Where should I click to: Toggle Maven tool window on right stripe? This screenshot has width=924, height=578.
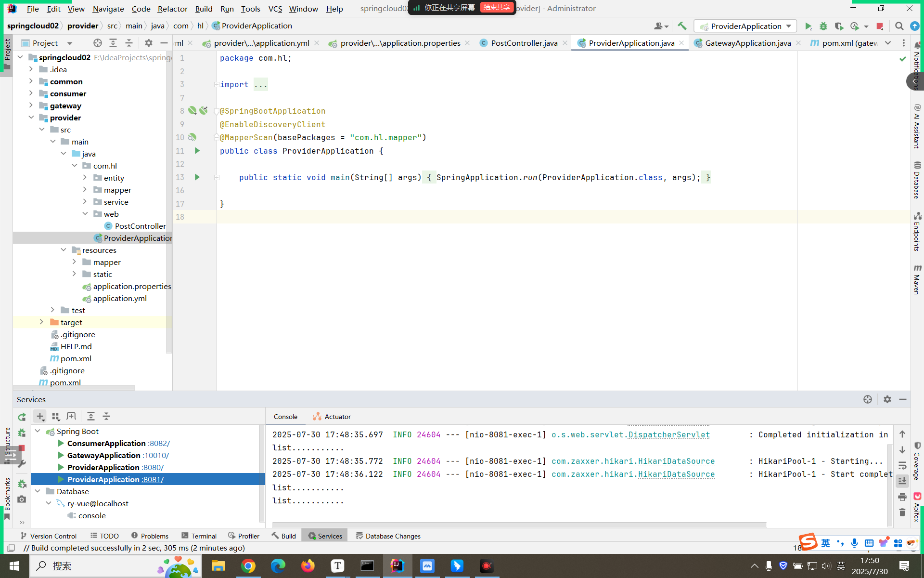click(x=917, y=279)
